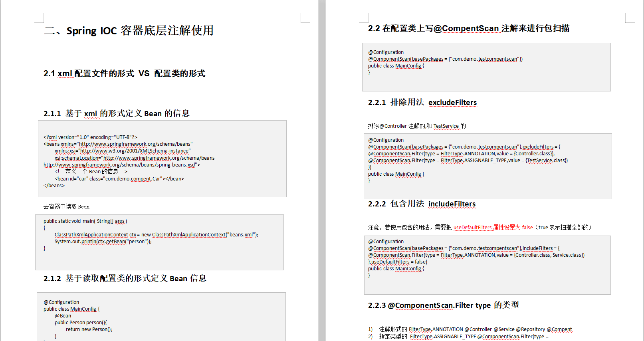644x341 pixels.
Task: Click text "排除@Controller 注解的,和 TestService 的"
Action: click(417, 126)
